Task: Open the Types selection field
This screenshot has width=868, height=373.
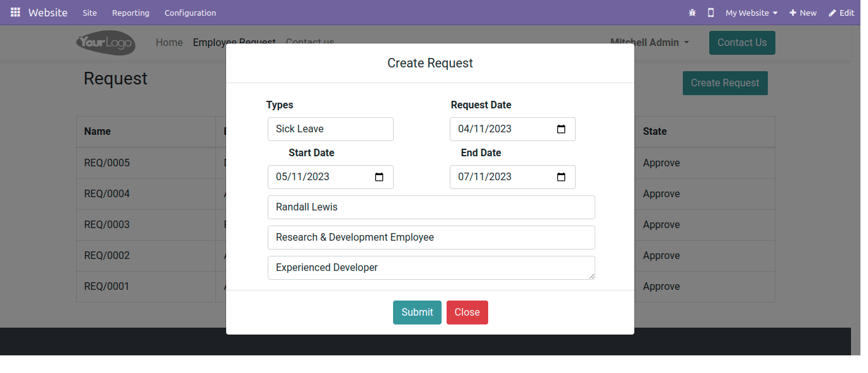Action: tap(331, 129)
